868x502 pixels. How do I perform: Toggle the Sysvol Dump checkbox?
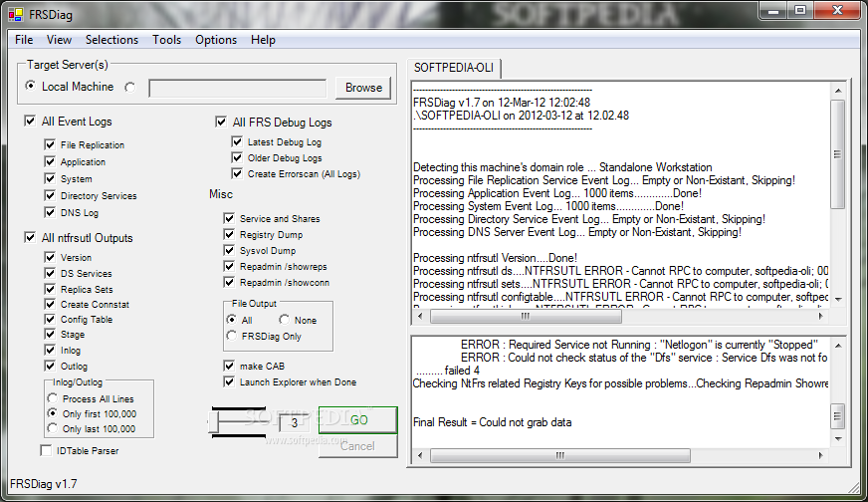pos(229,250)
